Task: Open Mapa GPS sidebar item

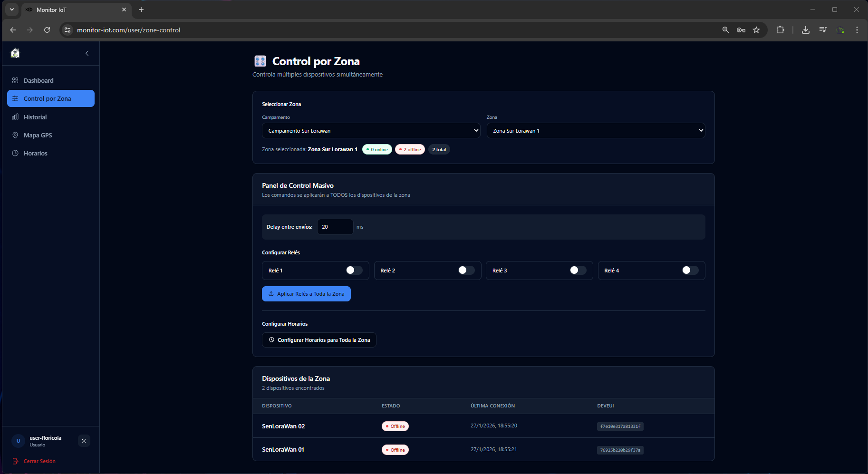Action: click(38, 135)
